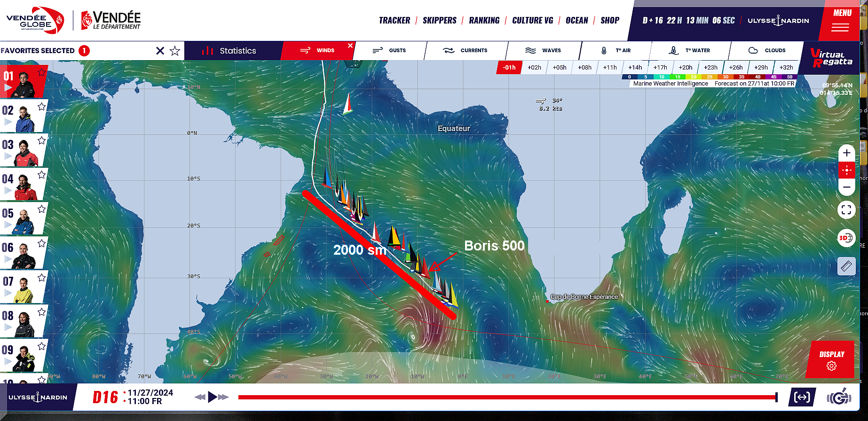
Task: Open the RANKING page
Action: pyautogui.click(x=484, y=21)
